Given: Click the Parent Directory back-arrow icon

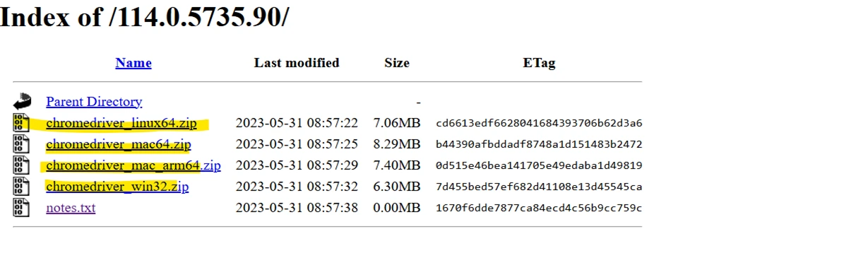Looking at the screenshot, I should point(22,101).
